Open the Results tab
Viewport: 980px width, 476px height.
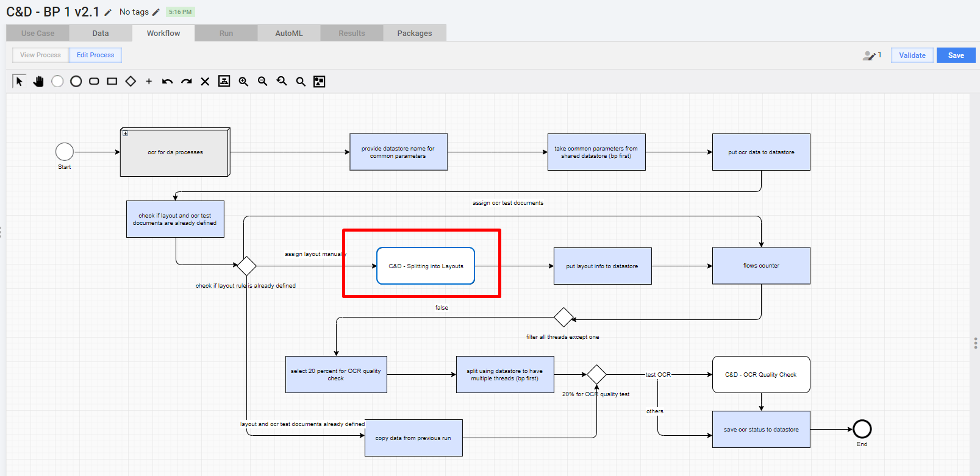pos(352,33)
